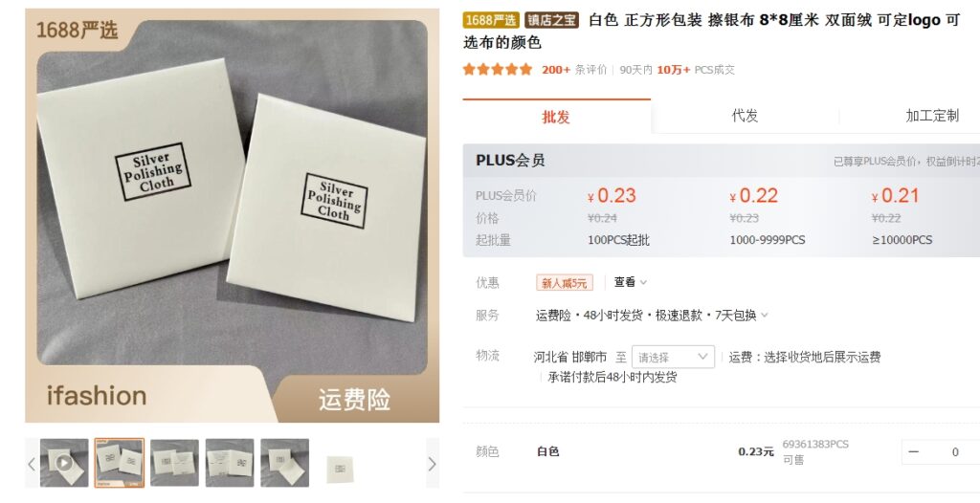This screenshot has width=980, height=503.
Task: Open the 请选择 destination dropdown
Action: pos(673,357)
